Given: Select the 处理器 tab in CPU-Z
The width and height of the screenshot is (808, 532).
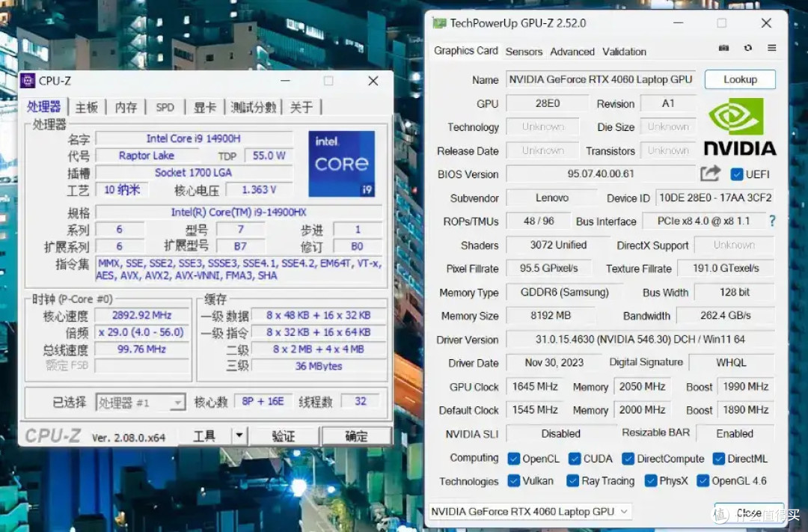Looking at the screenshot, I should point(44,107).
